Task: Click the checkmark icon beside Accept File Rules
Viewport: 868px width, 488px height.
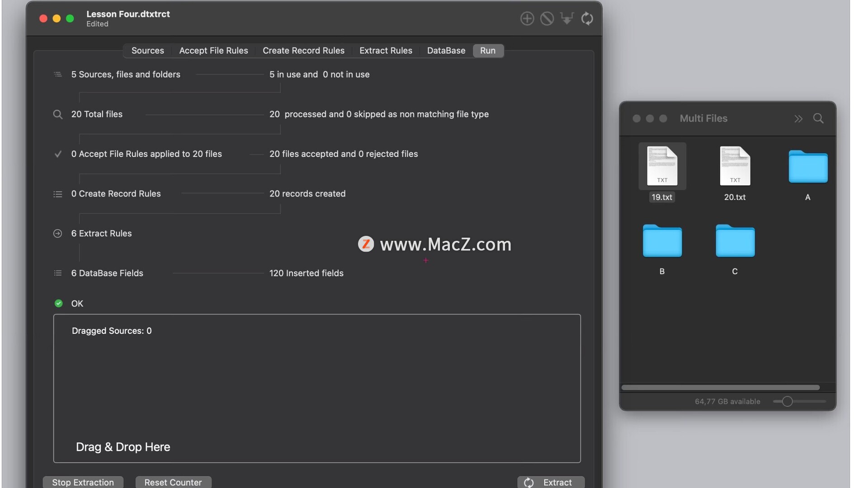Action: tap(58, 154)
